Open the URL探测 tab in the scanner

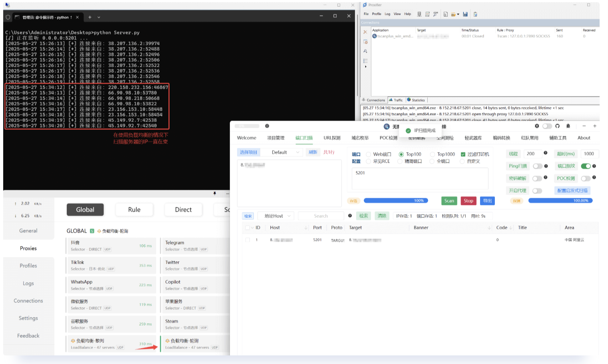(x=332, y=138)
